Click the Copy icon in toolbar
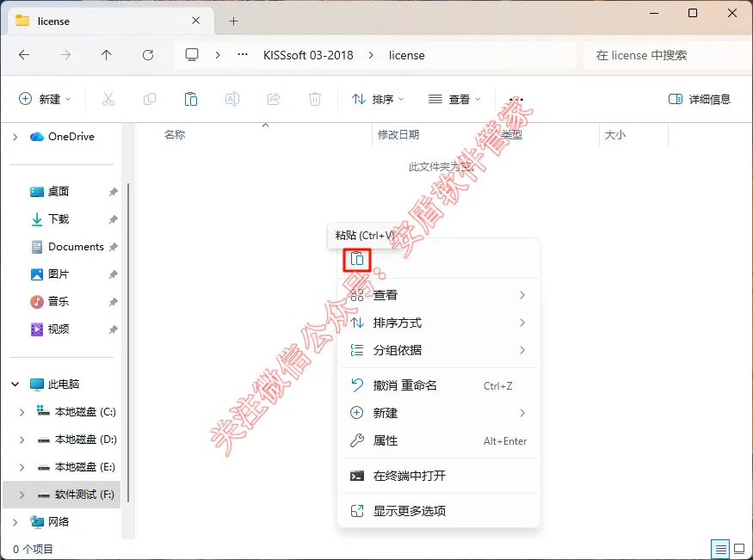Viewport: 753px width, 560px height. pos(150,99)
